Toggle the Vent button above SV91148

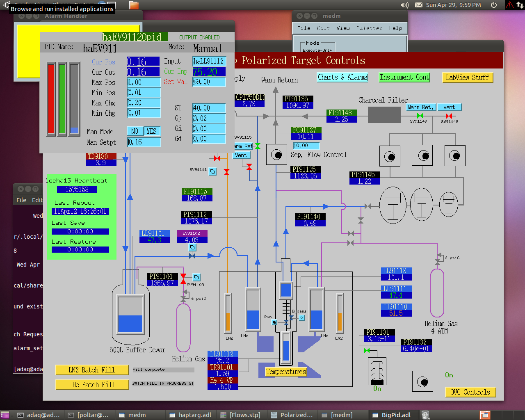[449, 107]
